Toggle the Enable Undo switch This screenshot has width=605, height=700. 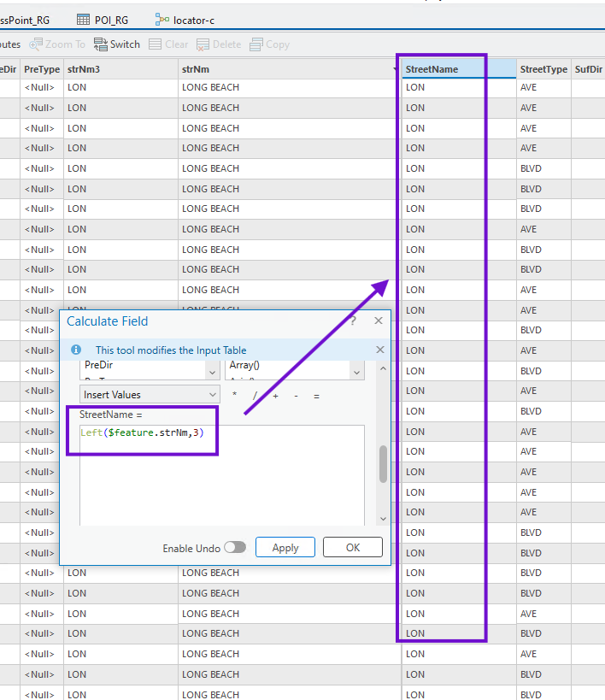[234, 547]
